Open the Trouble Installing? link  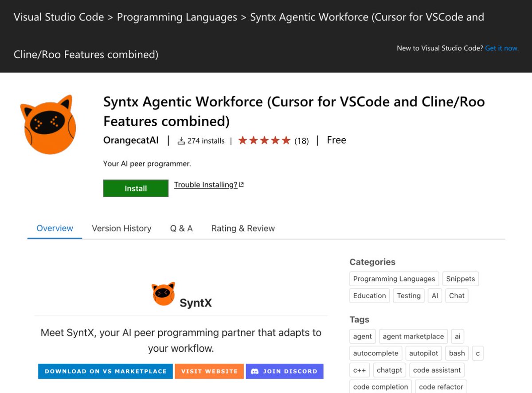(206, 185)
